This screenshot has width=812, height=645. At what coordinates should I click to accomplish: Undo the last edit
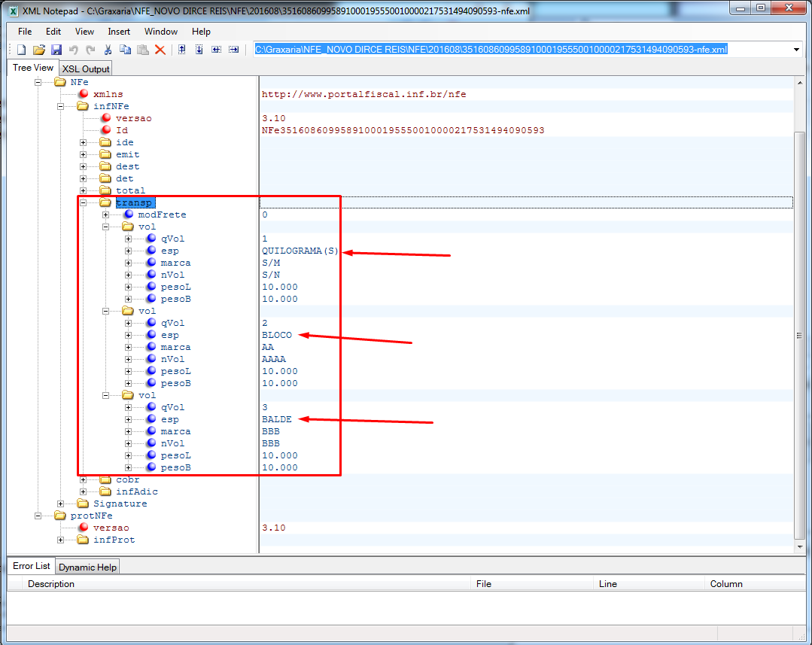click(74, 50)
